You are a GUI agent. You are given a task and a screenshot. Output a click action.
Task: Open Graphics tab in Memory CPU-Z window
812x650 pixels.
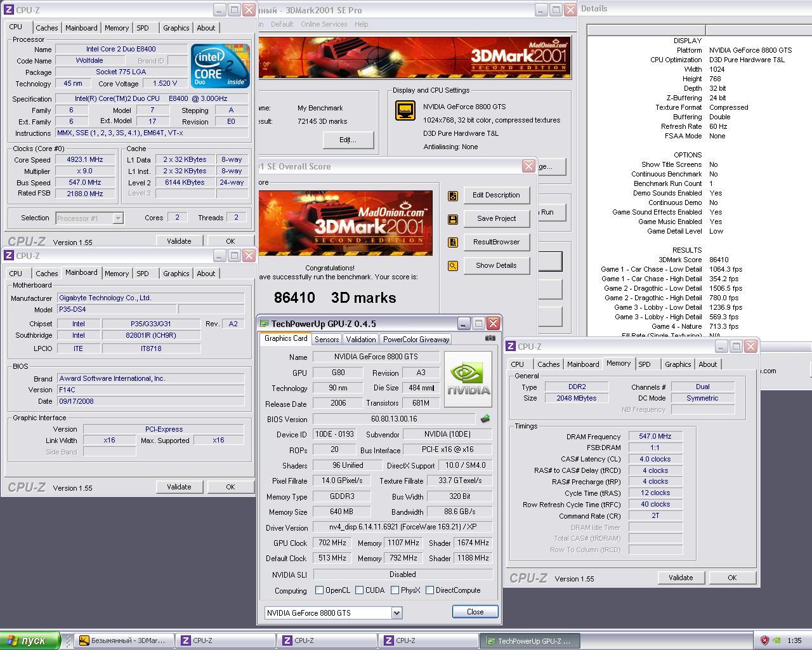tap(678, 364)
